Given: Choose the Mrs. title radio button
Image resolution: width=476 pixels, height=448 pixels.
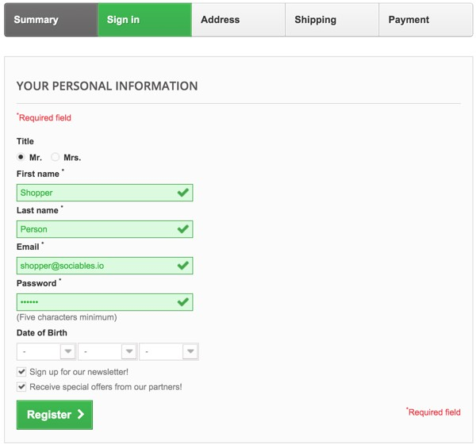Looking at the screenshot, I should coord(55,157).
